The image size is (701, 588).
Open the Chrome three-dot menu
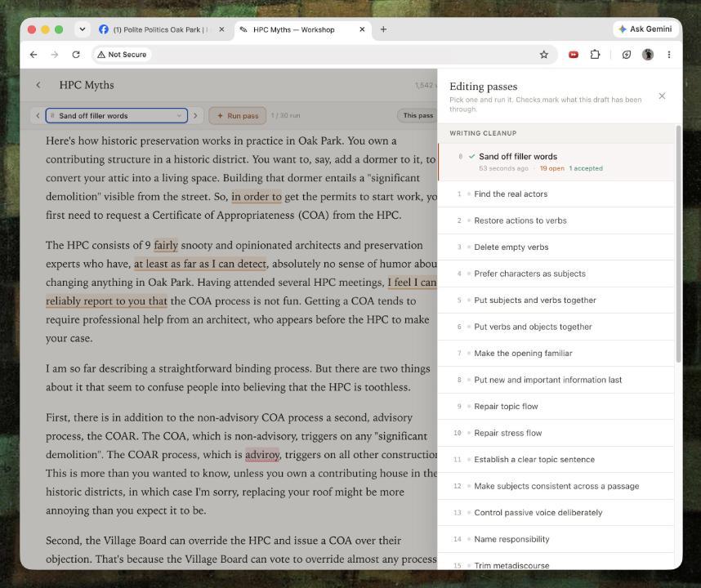(669, 55)
